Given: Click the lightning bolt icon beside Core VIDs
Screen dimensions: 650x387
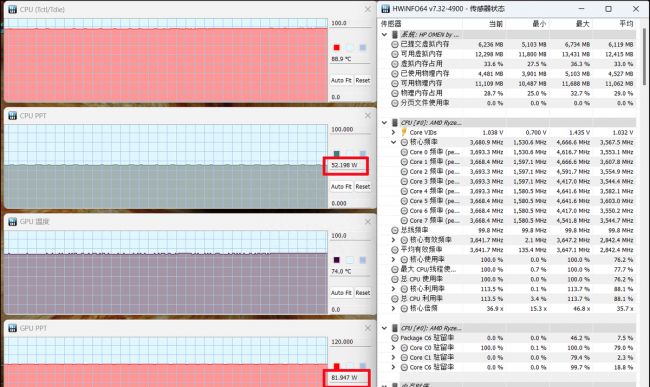Looking at the screenshot, I should [x=404, y=132].
